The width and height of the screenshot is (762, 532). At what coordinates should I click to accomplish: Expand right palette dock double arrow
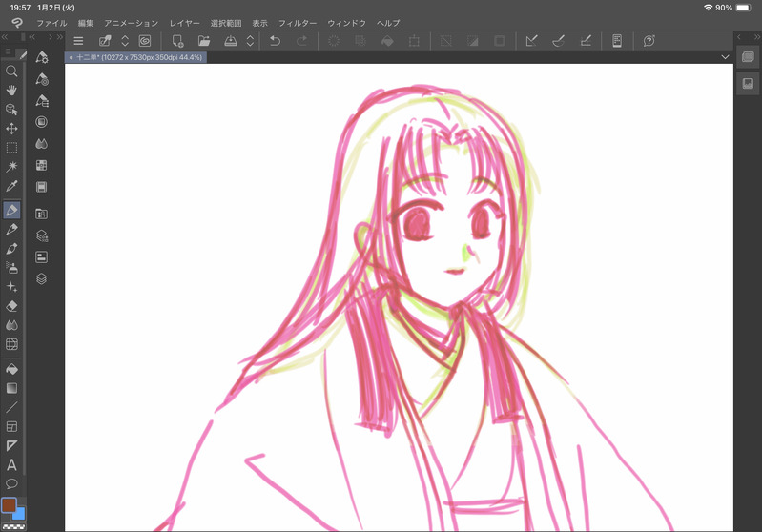pyautogui.click(x=756, y=37)
